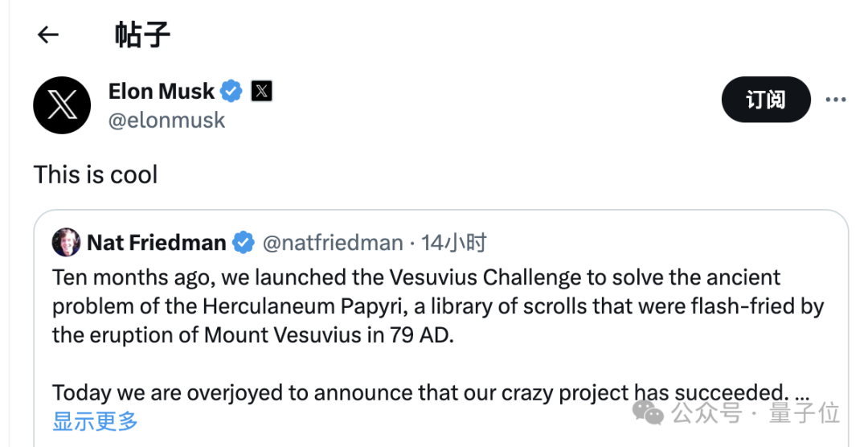Click Nat Friedman's profile picture
This screenshot has height=447, width=868.
tap(66, 242)
